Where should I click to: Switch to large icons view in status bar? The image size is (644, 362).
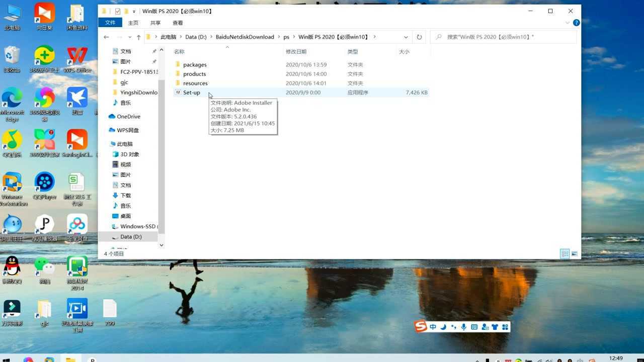point(574,253)
